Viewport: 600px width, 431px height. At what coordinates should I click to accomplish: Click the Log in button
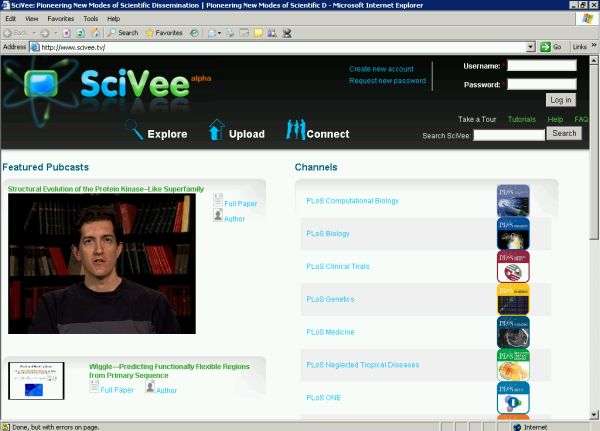point(561,100)
